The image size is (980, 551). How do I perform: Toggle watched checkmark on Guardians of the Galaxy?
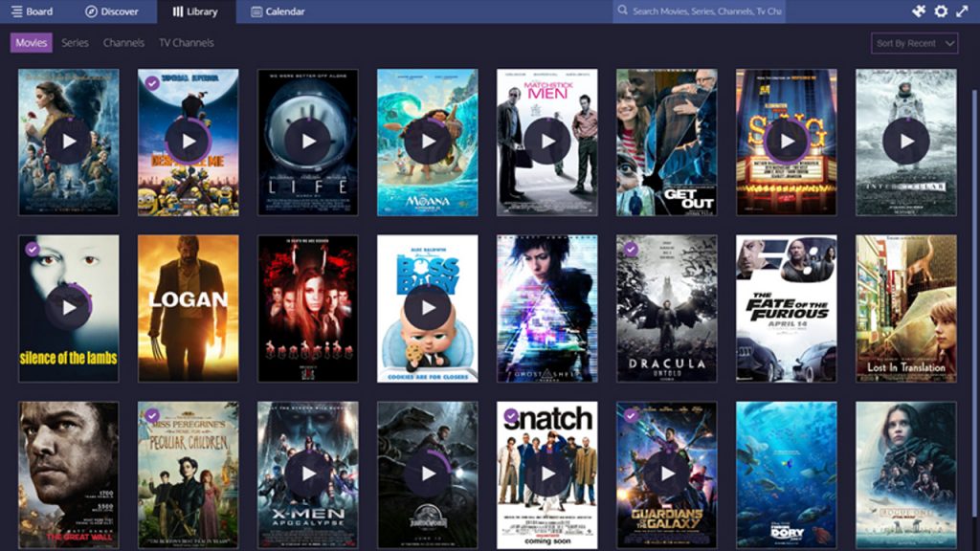point(631,415)
